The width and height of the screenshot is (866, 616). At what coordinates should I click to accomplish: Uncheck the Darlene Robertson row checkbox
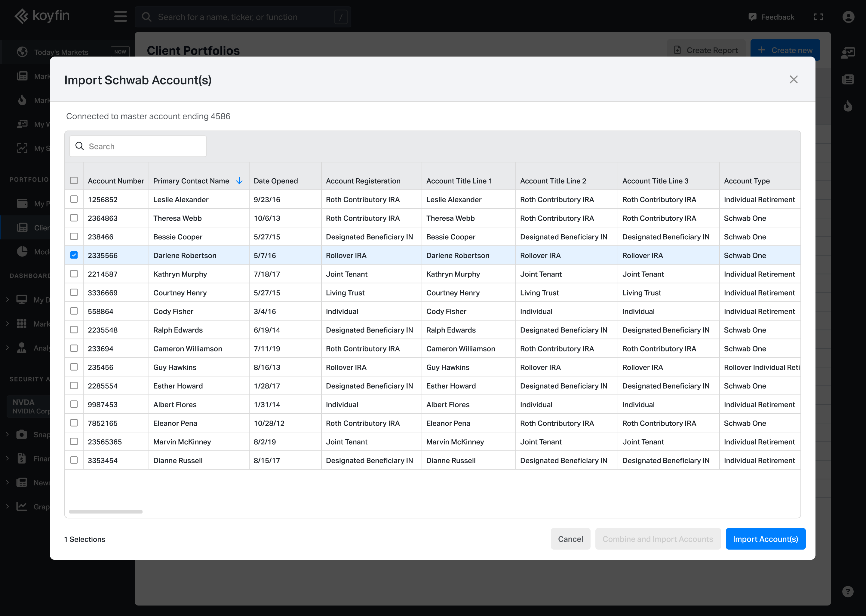tap(74, 255)
